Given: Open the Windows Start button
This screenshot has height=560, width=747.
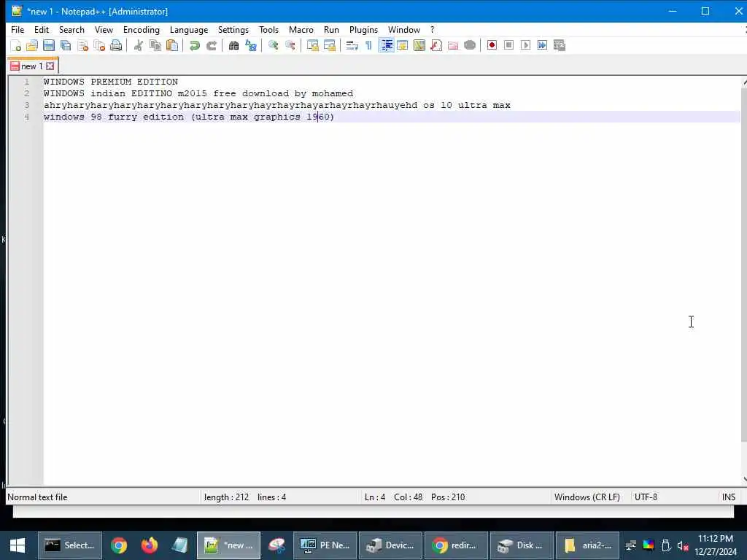Looking at the screenshot, I should pos(18,545).
